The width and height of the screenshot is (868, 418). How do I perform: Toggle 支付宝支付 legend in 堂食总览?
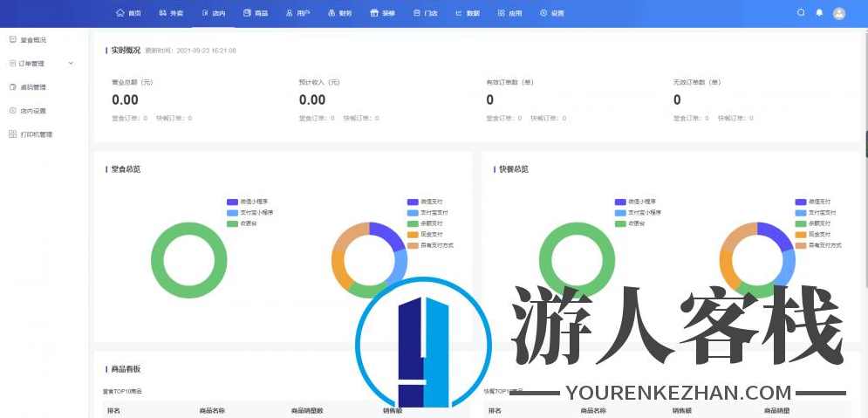427,213
